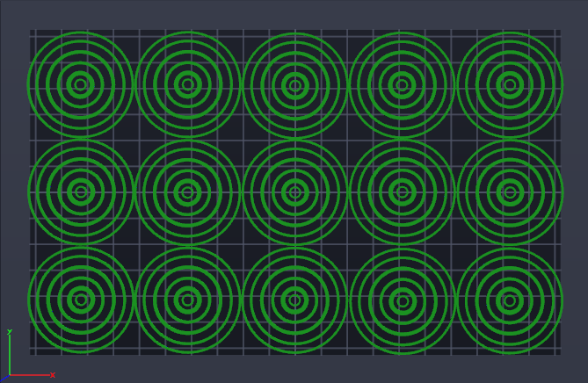588x383 pixels.
Task: Select innermost circle of first-row, third-column target
Action: pos(295,86)
